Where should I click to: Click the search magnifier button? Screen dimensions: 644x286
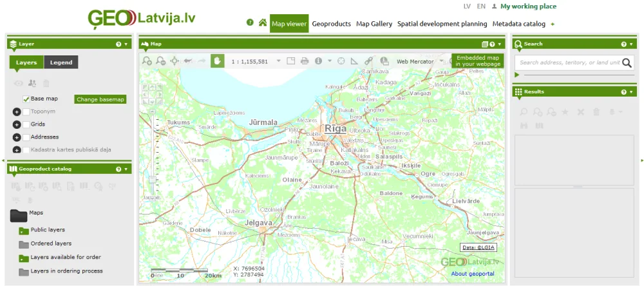pos(627,62)
